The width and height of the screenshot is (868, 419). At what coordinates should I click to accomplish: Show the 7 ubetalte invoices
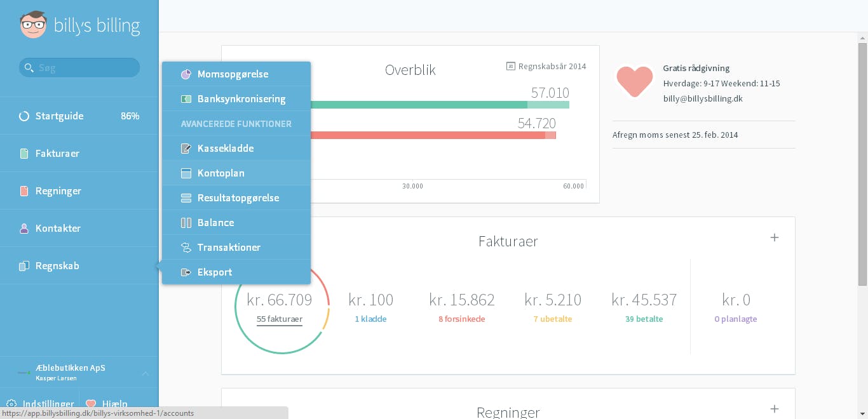[x=553, y=319]
